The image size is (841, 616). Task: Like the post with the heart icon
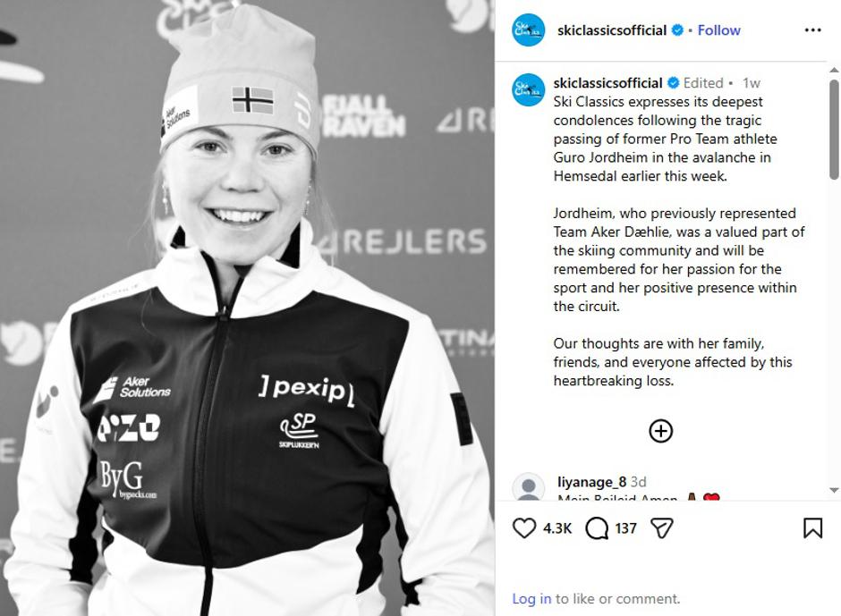[524, 528]
